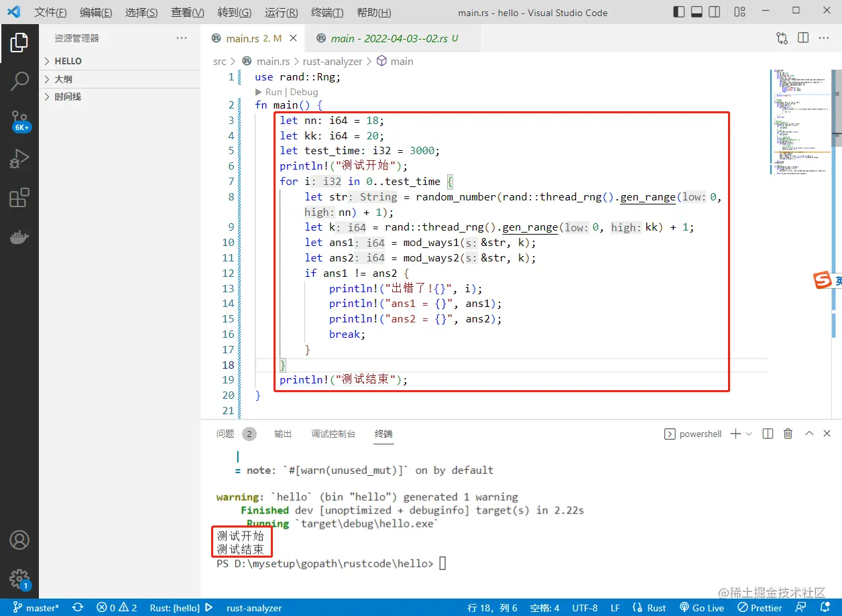
Task: Click synchronize changes icon in status bar
Action: 78,608
